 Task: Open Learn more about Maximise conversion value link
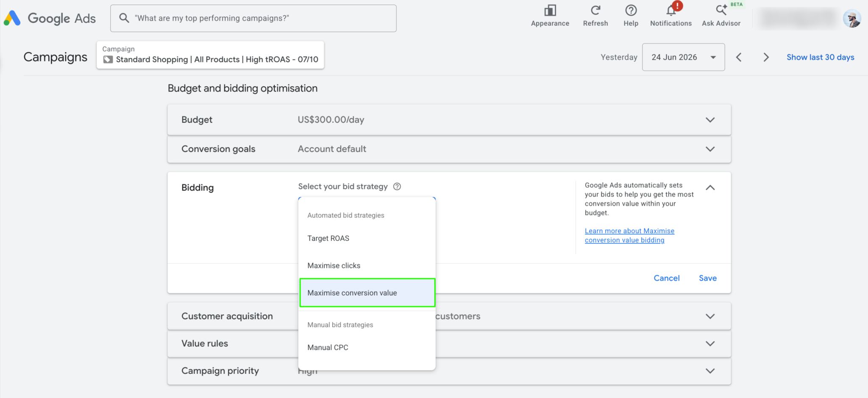(x=629, y=235)
